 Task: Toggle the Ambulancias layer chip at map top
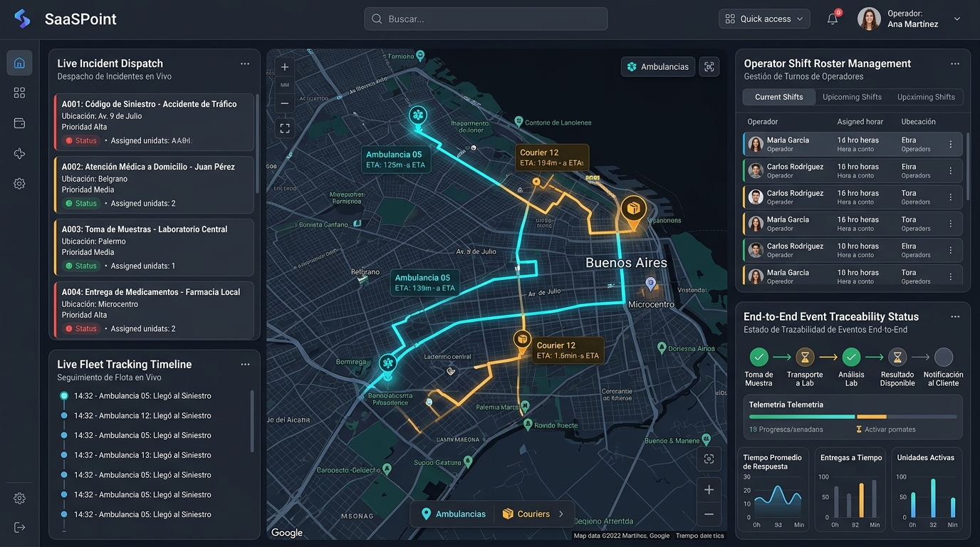click(x=657, y=67)
